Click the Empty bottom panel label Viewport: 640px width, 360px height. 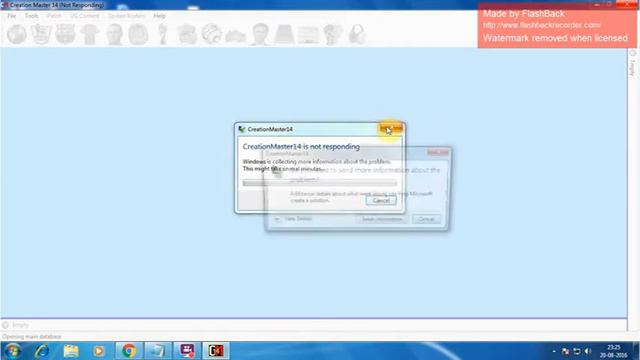tap(20, 325)
